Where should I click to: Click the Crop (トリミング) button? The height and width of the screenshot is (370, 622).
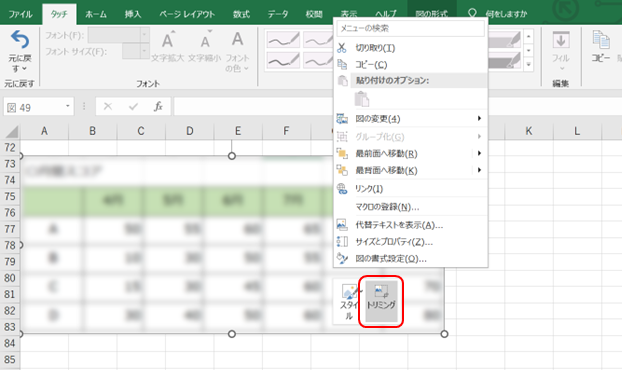(381, 301)
